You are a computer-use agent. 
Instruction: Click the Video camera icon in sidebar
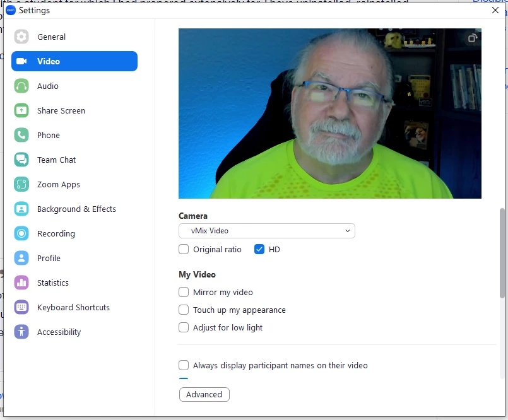tap(21, 61)
